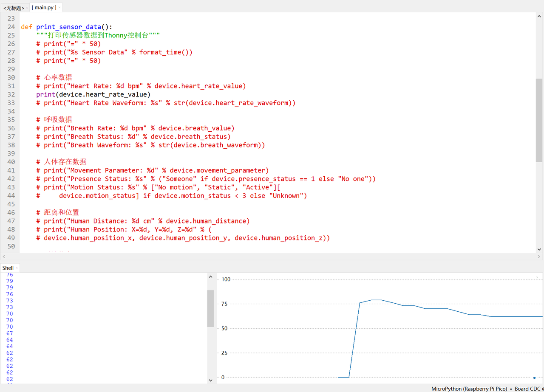544x392 pixels.
Task: Close the plotter using its faint x
Action: click(537, 277)
